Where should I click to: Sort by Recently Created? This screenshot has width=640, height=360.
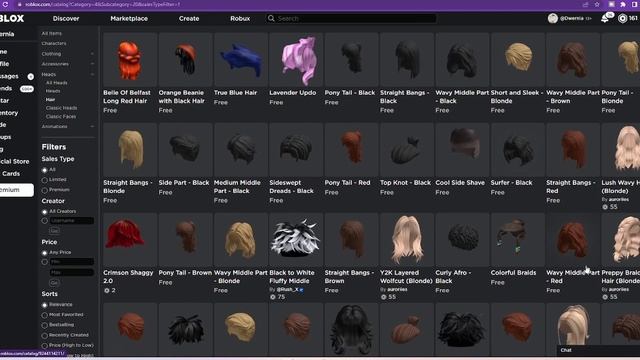tap(44, 336)
